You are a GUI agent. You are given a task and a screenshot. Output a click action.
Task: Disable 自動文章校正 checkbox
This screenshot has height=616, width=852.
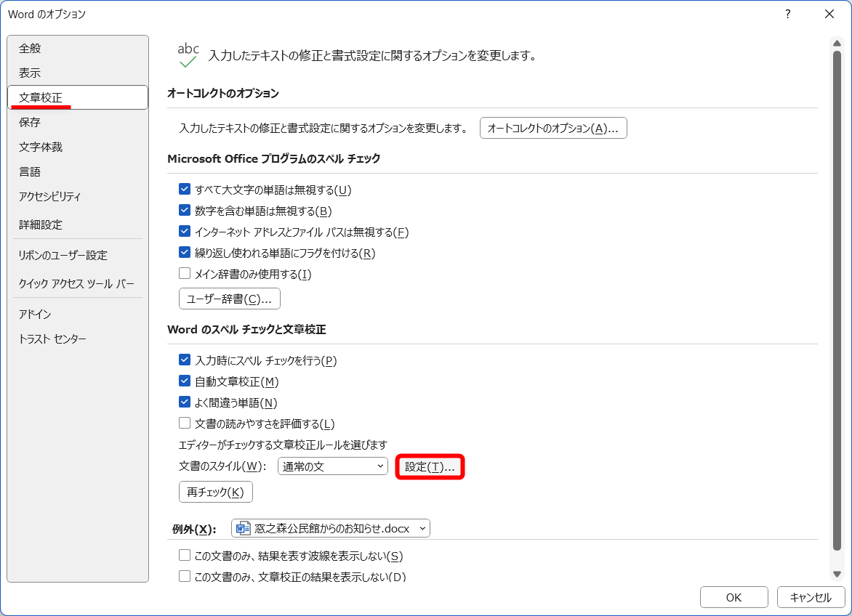[x=184, y=381]
